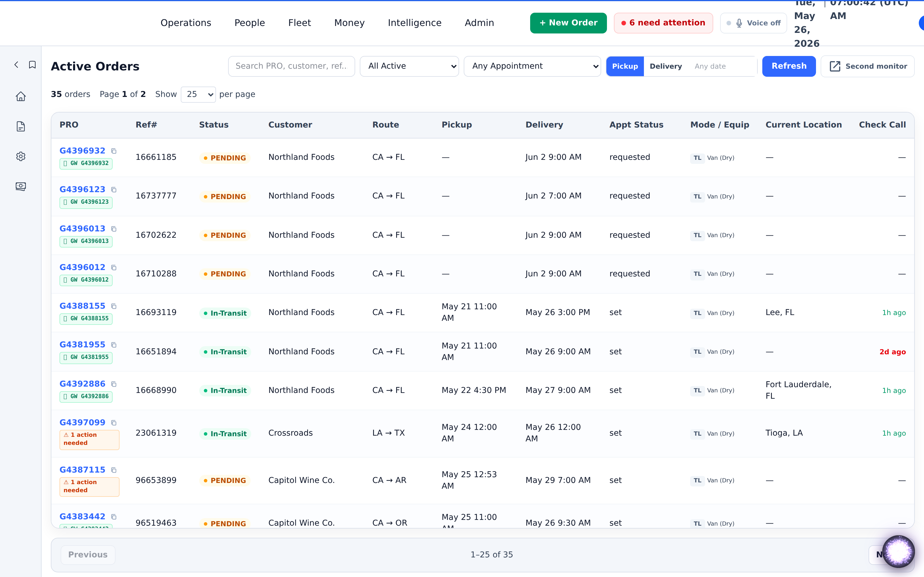Copy PRO number G4396932
Image resolution: width=924 pixels, height=577 pixels.
pyautogui.click(x=114, y=151)
